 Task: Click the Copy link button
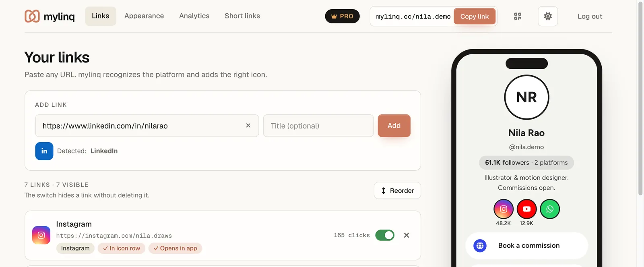point(475,17)
